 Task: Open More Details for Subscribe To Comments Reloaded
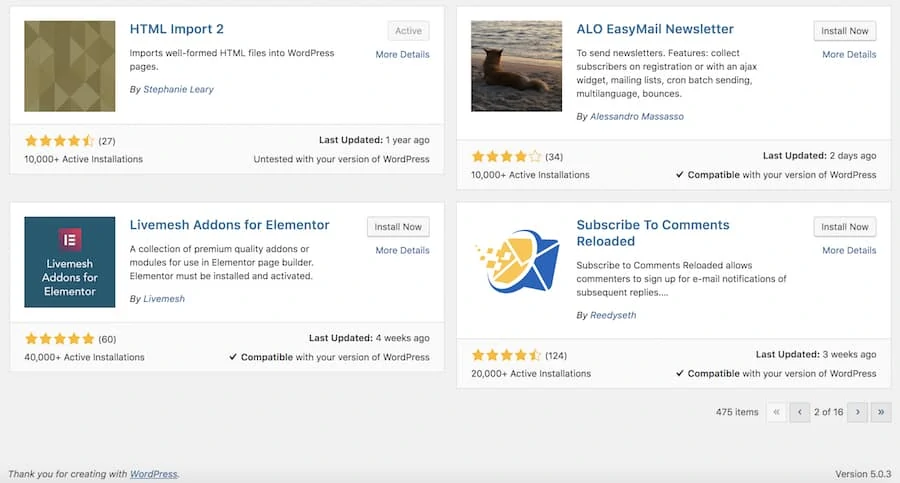click(x=849, y=250)
